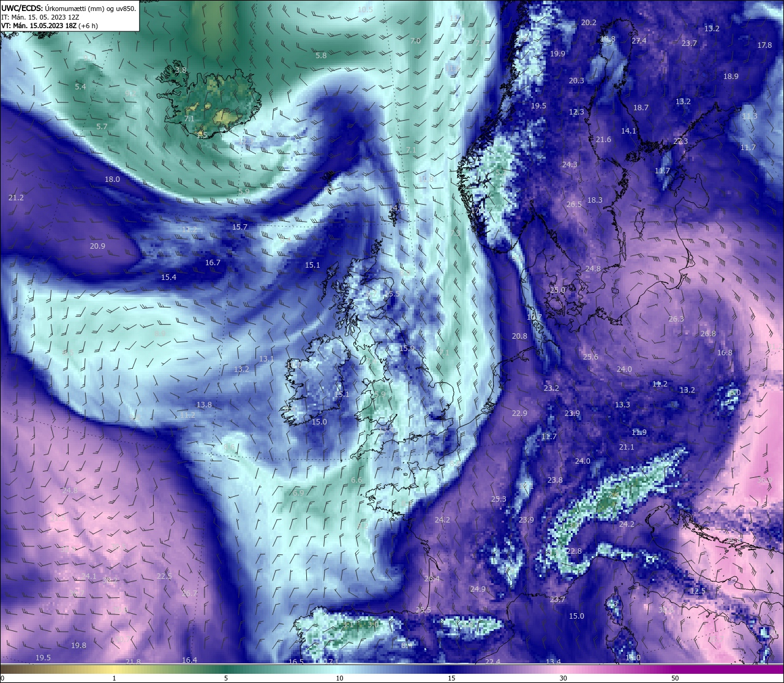Click the map value 20.3

tap(576, 80)
